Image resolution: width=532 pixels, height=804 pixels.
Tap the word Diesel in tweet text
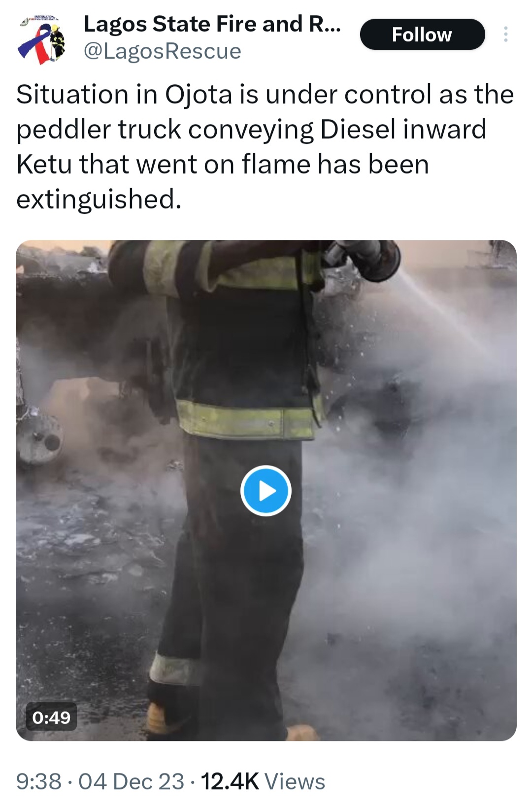(x=358, y=129)
